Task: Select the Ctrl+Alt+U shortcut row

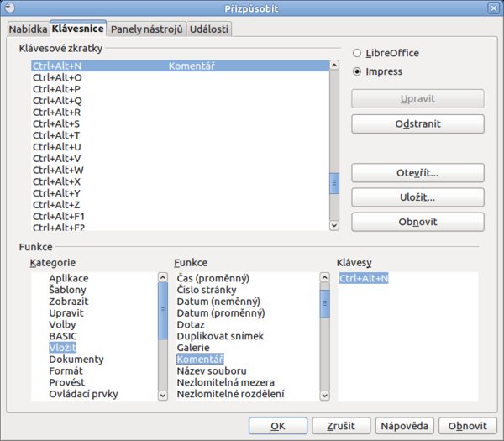Action: 180,147
